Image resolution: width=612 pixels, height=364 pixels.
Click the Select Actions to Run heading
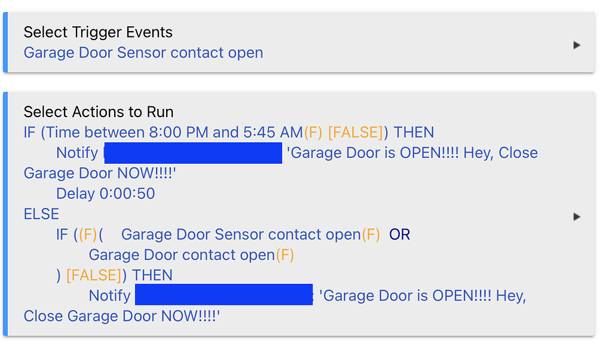99,112
